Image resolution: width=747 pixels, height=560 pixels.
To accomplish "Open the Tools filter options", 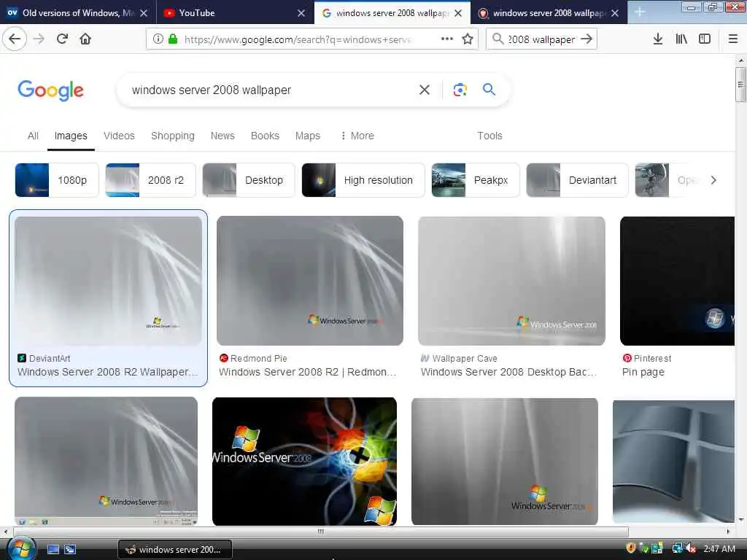I will tap(489, 136).
